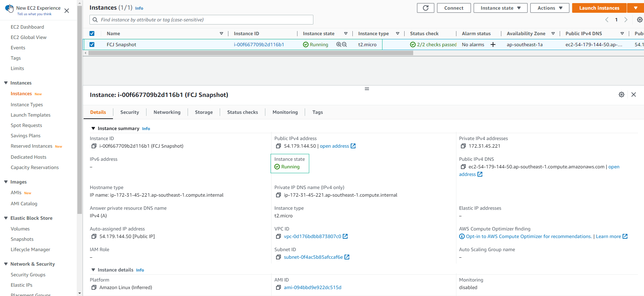Copy the Auto-assigned IP address
644x296 pixels.
click(94, 236)
